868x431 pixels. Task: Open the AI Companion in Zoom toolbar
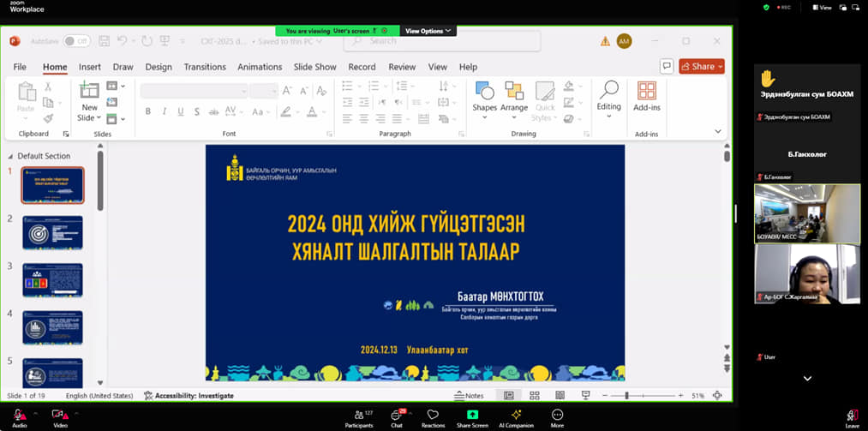517,417
